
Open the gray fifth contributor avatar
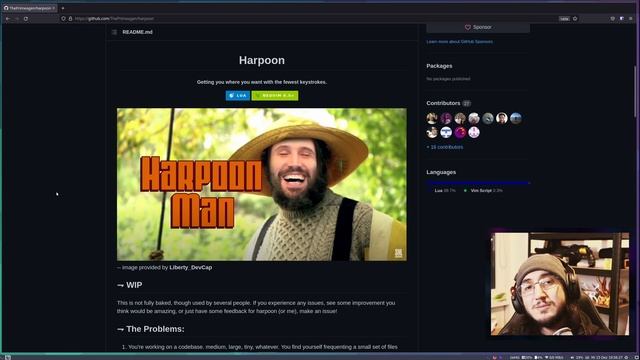[x=488, y=118]
